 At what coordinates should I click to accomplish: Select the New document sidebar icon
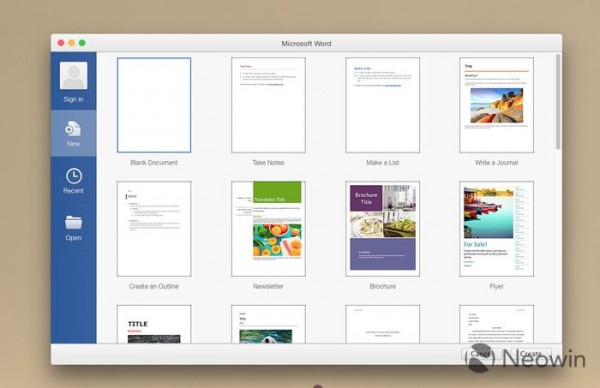(73, 129)
